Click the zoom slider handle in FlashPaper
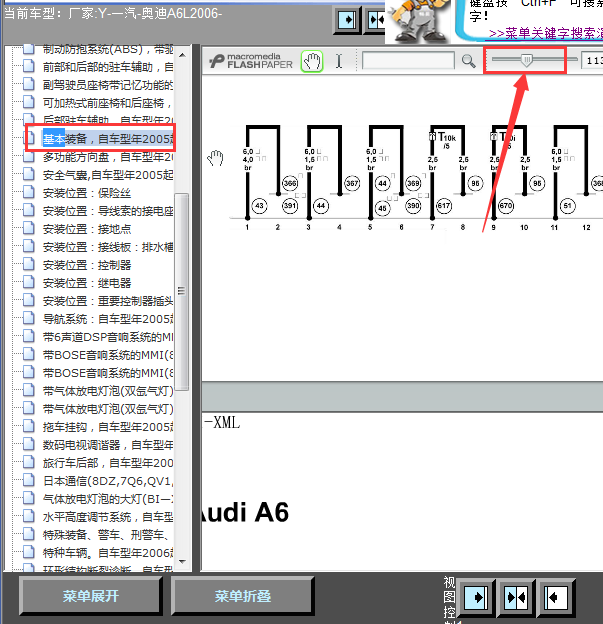 coord(527,60)
